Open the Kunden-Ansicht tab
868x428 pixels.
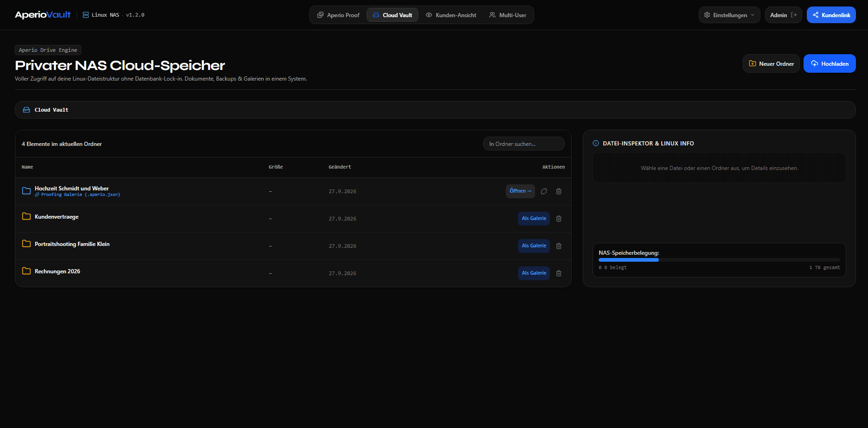click(x=451, y=15)
